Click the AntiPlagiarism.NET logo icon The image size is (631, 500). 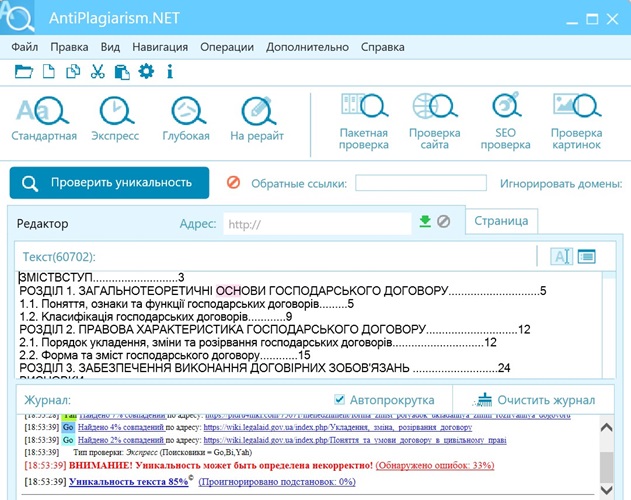point(17,17)
